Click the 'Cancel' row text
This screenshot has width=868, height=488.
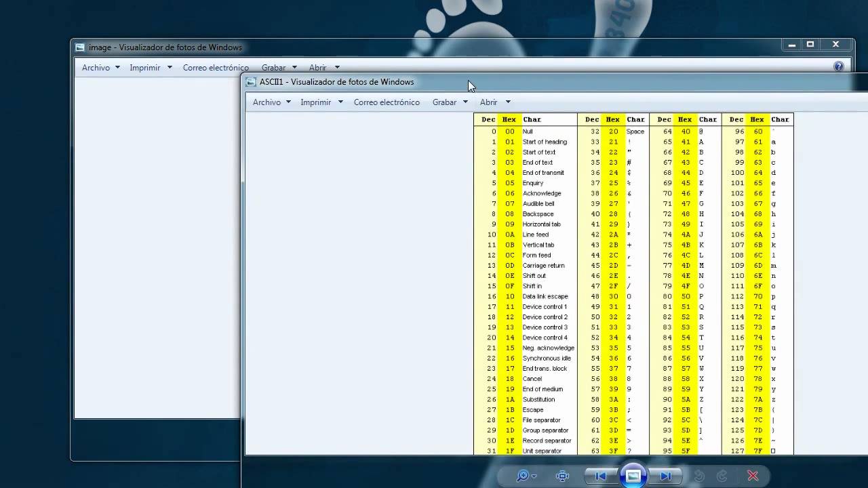[532, 379]
